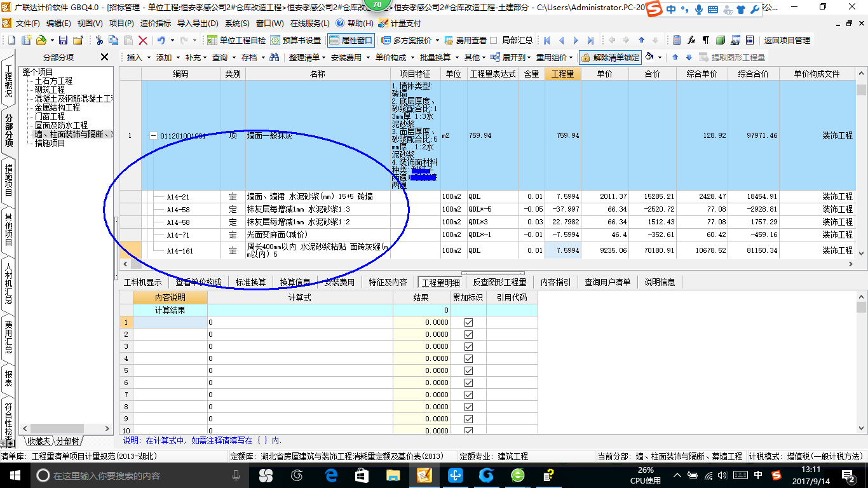This screenshot has width=868, height=488.
Task: Click the Save disk icon
Action: pos(63,40)
